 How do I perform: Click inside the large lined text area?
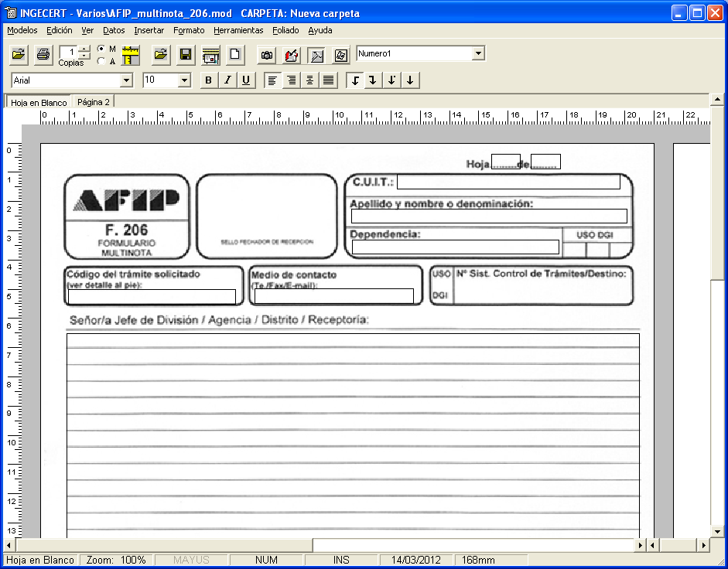coord(353,435)
